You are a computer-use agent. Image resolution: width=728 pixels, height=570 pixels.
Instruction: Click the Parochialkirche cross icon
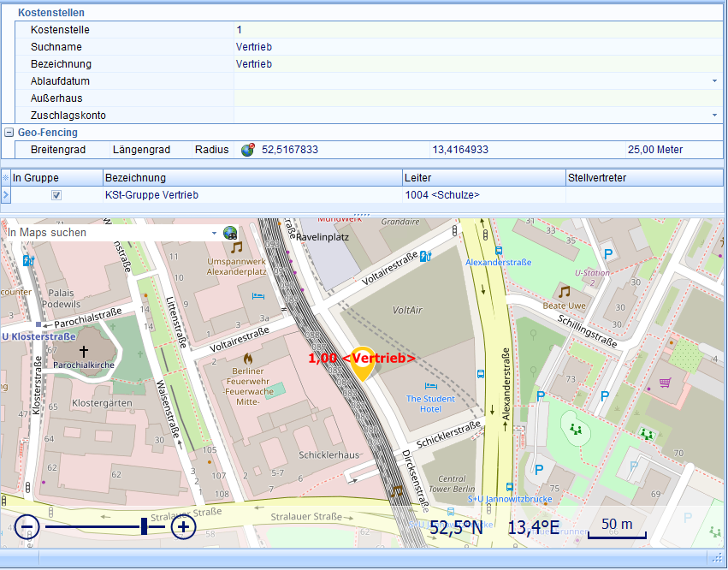click(x=84, y=351)
